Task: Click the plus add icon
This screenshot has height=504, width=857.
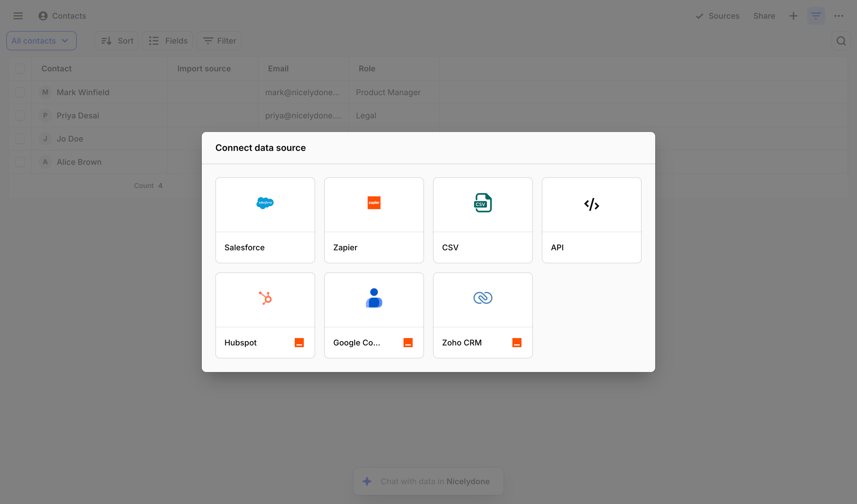Action: [793, 16]
